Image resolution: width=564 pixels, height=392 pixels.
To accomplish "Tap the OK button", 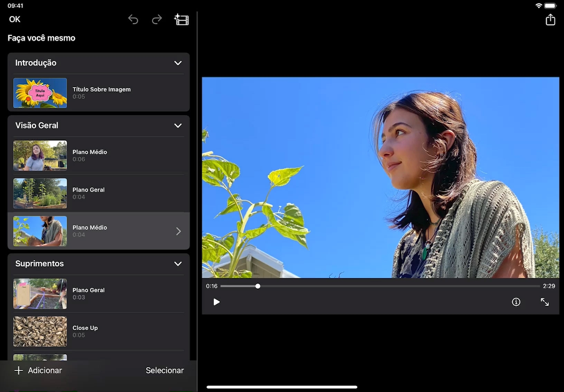I will click(x=15, y=19).
